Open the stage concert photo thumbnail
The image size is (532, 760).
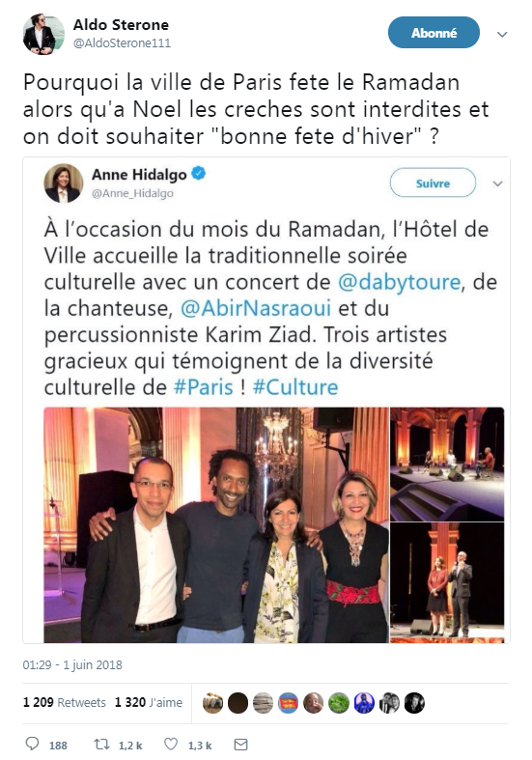(x=447, y=464)
